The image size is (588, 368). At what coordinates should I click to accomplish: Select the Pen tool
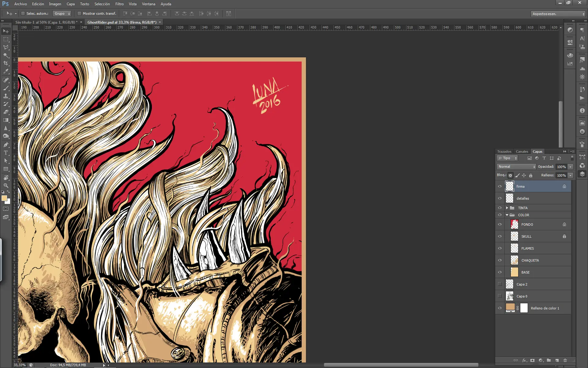(x=6, y=145)
